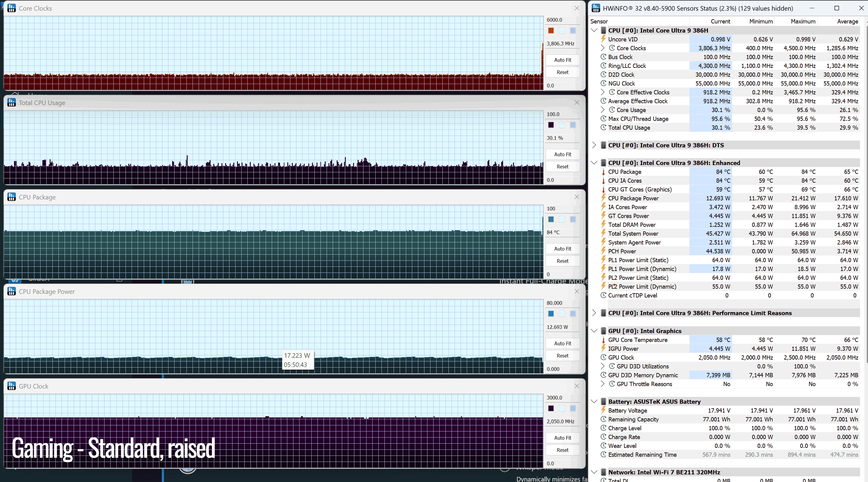
Task: Click Reset in the CPU Package graph
Action: 562,261
